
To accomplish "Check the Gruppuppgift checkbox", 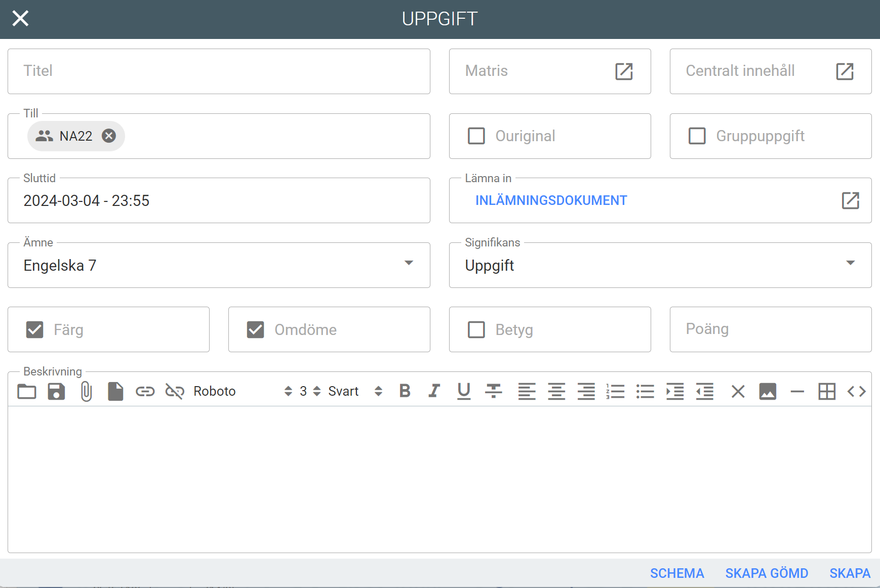I will [x=697, y=136].
